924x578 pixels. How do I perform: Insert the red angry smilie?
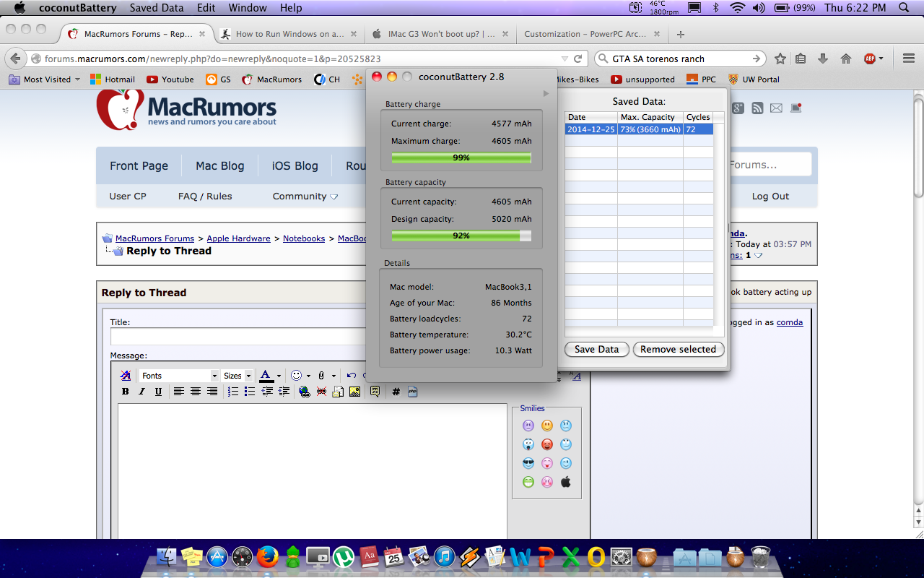click(547, 444)
